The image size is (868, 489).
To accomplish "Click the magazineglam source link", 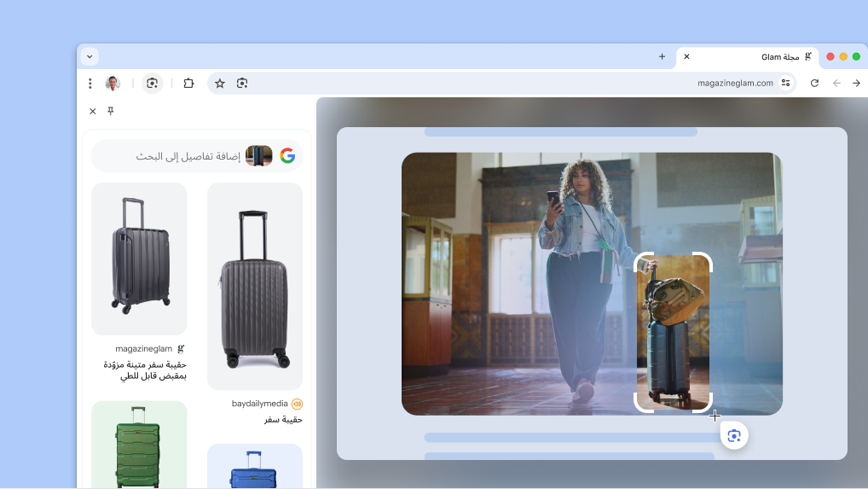I will 144,349.
